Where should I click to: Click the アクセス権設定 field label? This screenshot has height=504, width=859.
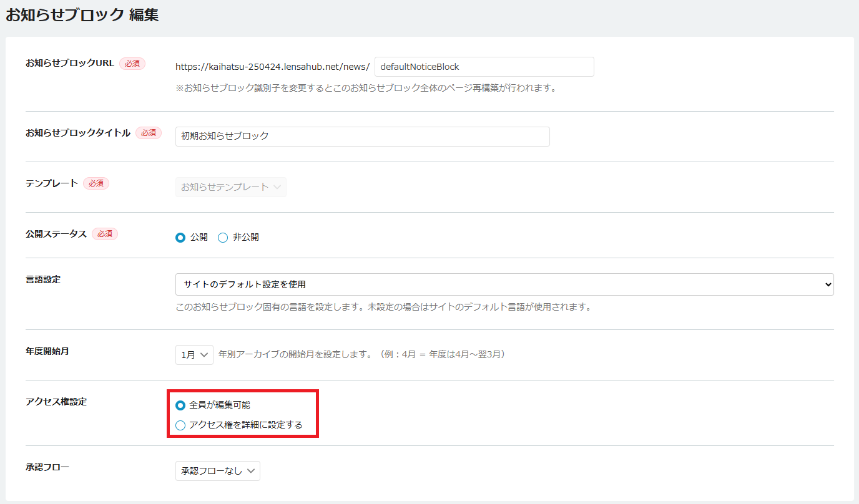coord(56,402)
